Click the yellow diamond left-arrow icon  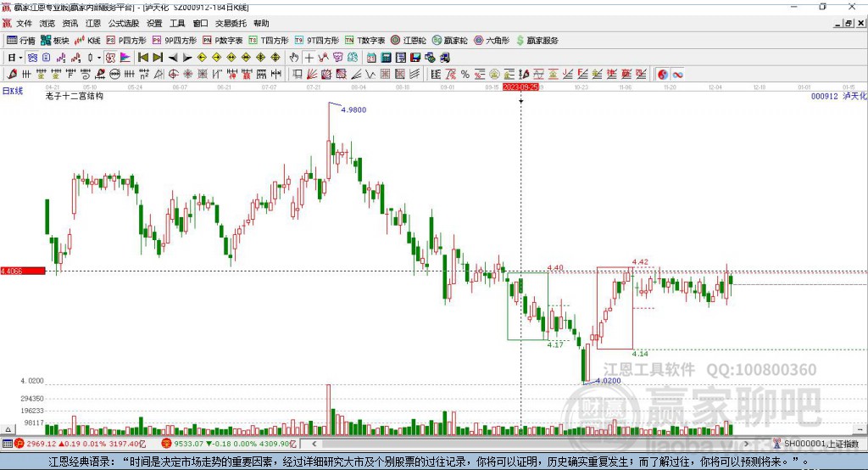click(x=202, y=58)
